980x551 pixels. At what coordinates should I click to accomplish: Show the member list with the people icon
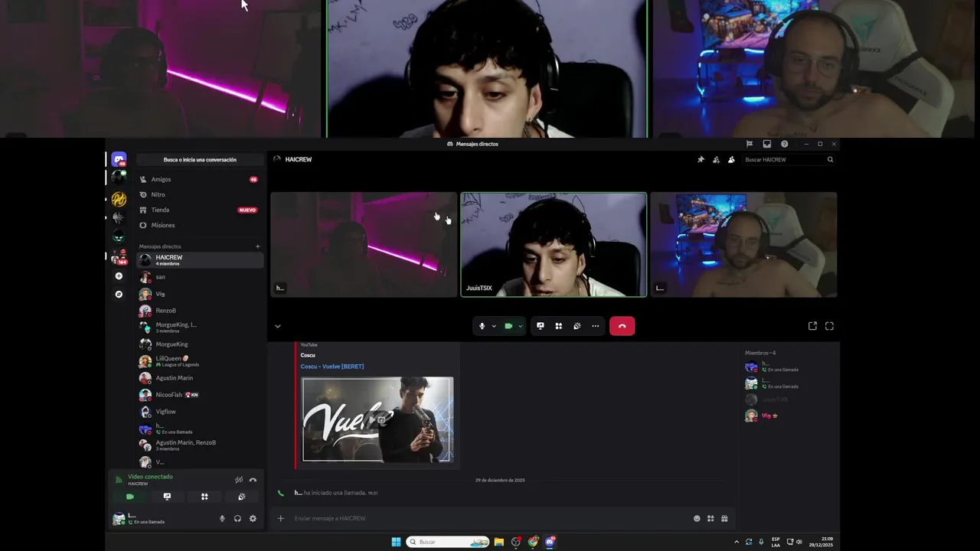tap(731, 159)
